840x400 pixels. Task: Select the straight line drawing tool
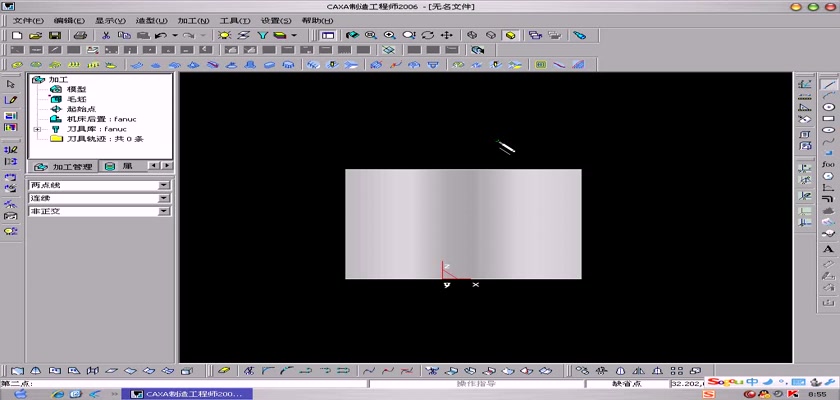tap(828, 85)
